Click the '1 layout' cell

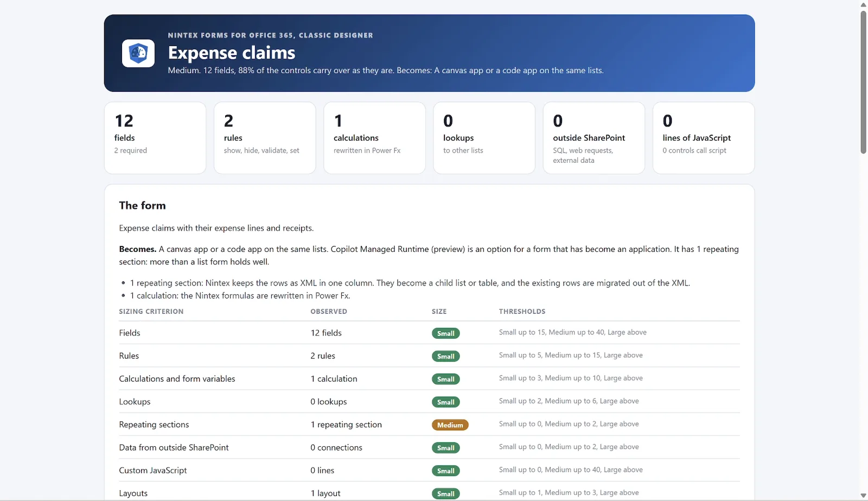325,493
